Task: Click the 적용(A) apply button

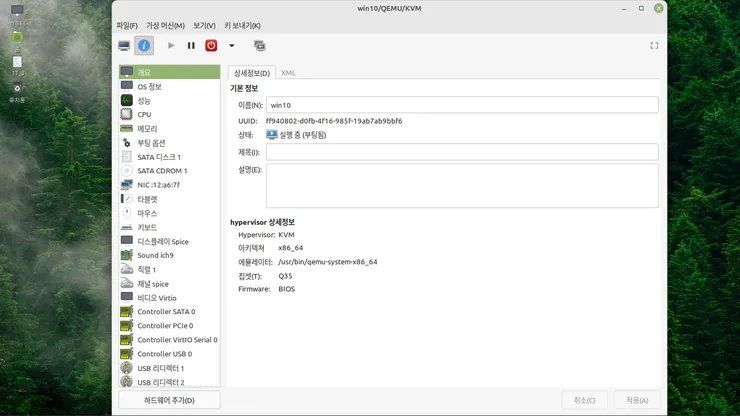Action: (637, 400)
